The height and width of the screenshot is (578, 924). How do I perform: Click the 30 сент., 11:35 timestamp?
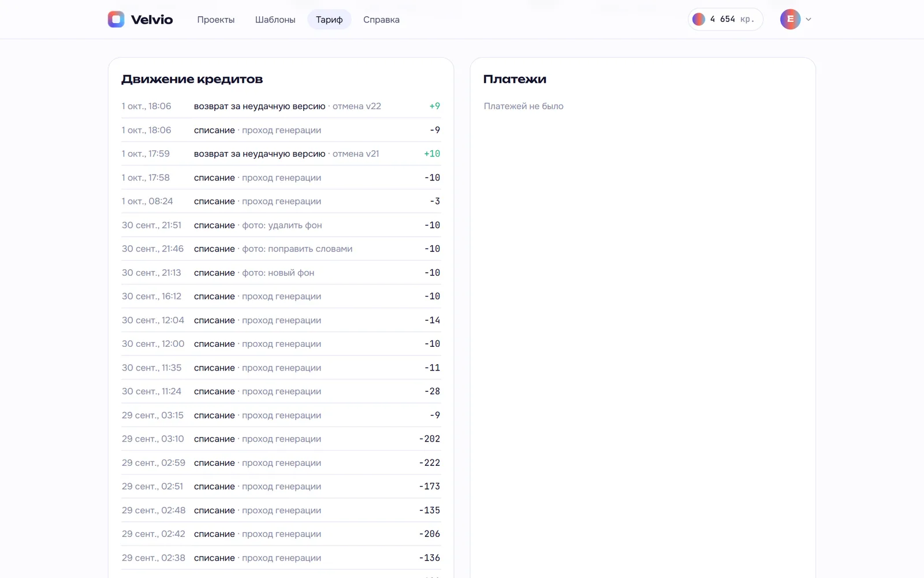click(151, 368)
